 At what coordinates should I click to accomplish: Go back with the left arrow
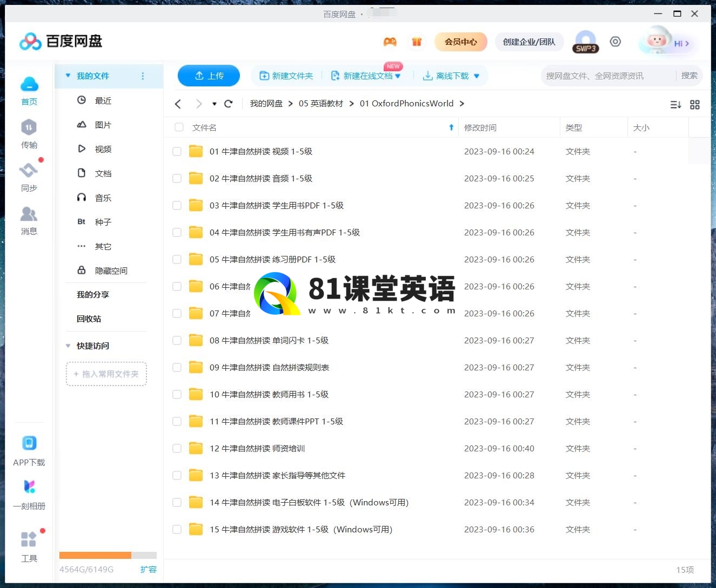pyautogui.click(x=178, y=104)
